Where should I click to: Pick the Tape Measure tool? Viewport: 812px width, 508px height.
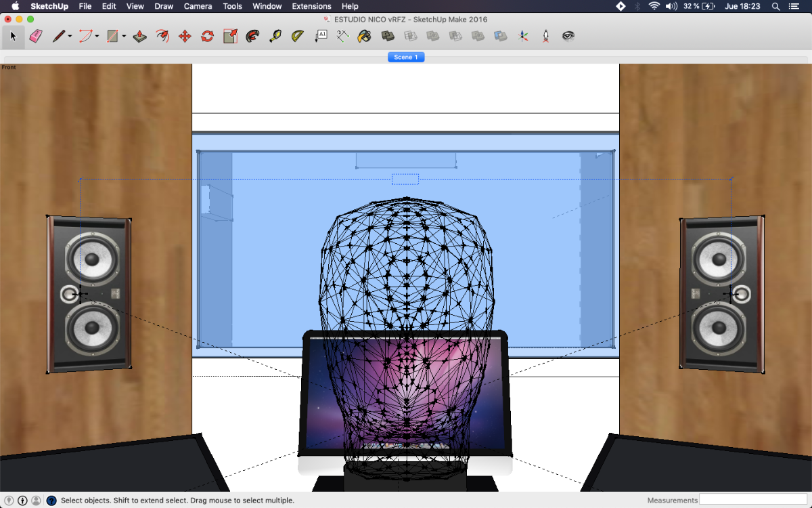pyautogui.click(x=275, y=36)
